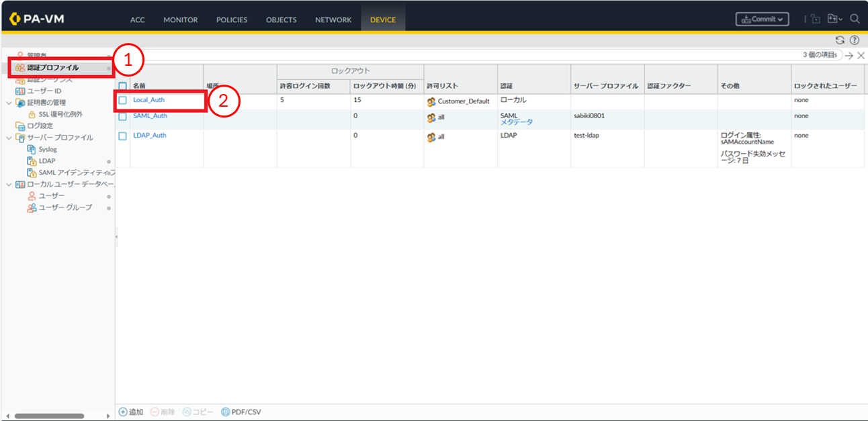Collapse the サーバー プロファイル tree node
Screen dimensions: 868x421
click(x=8, y=138)
